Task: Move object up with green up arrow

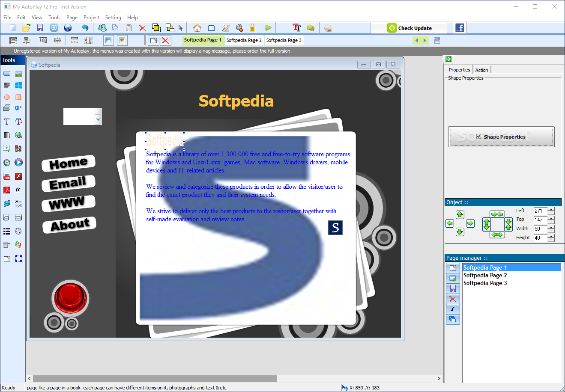Action: (460, 214)
